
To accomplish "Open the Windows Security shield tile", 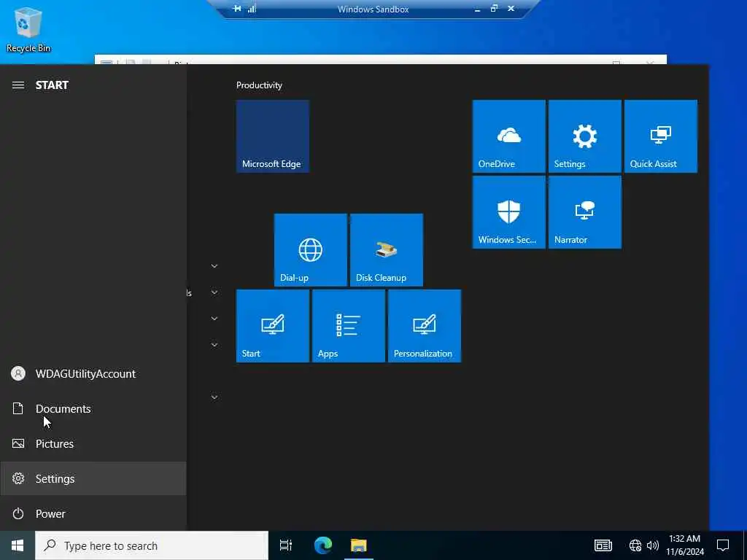I will click(x=508, y=212).
